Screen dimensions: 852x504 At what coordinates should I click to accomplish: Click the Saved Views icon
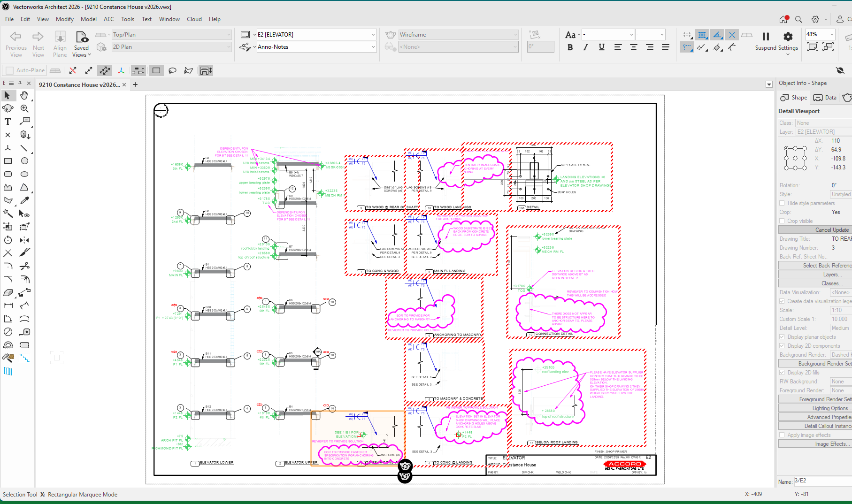[82, 37]
